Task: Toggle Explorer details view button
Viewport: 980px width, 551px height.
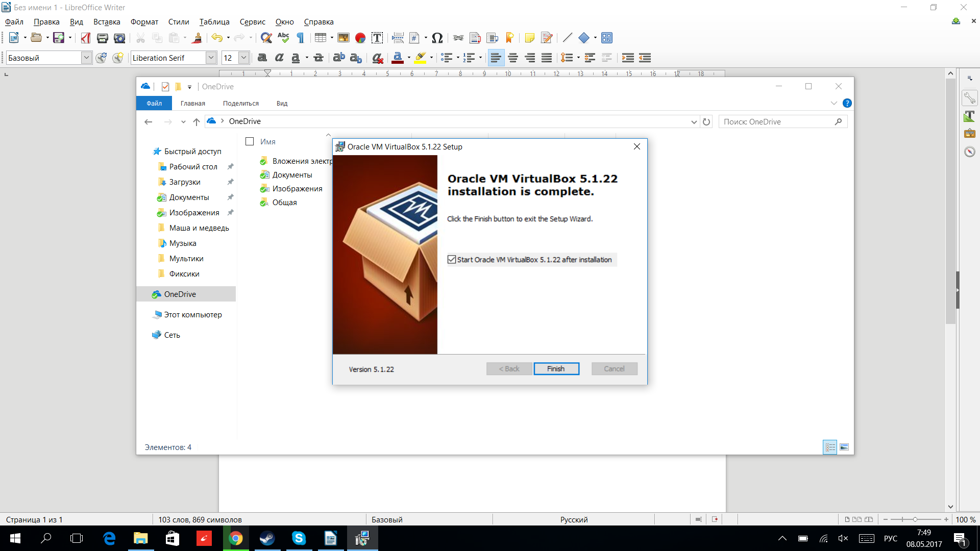Action: click(x=830, y=447)
